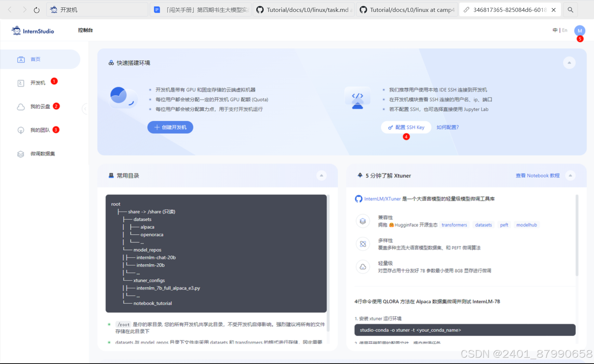
Task: Click the modelhub tag
Action: pyautogui.click(x=527, y=225)
